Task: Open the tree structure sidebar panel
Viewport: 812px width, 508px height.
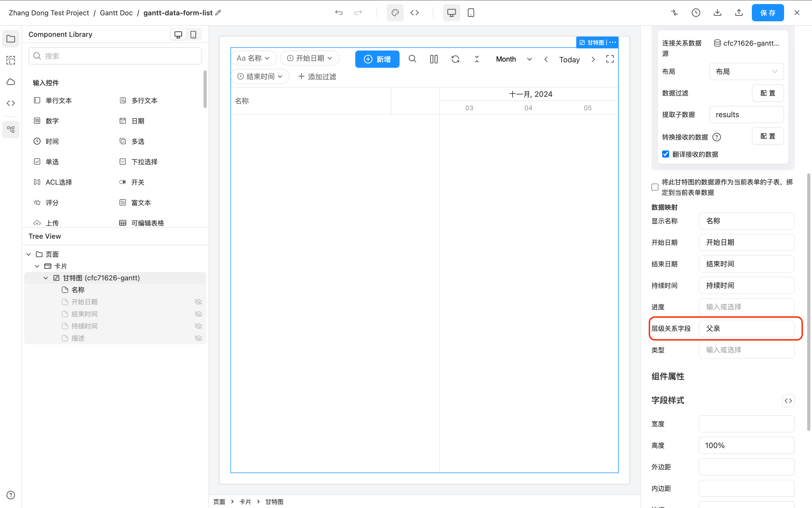Action: pos(11,129)
